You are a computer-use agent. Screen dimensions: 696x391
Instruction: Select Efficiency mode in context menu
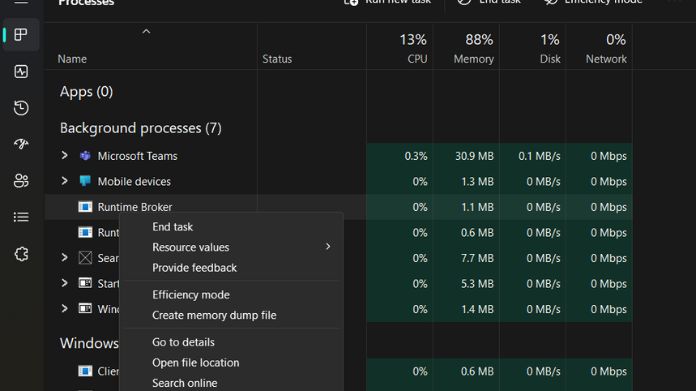[x=191, y=295]
